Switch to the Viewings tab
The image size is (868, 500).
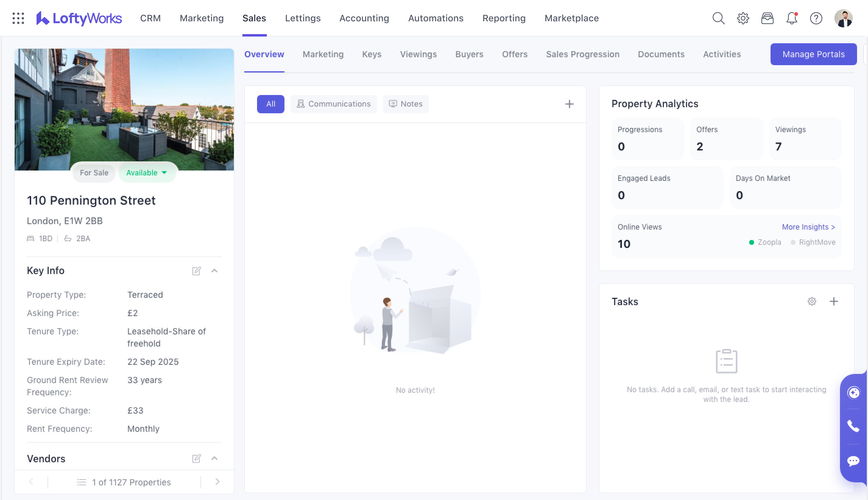(x=418, y=54)
